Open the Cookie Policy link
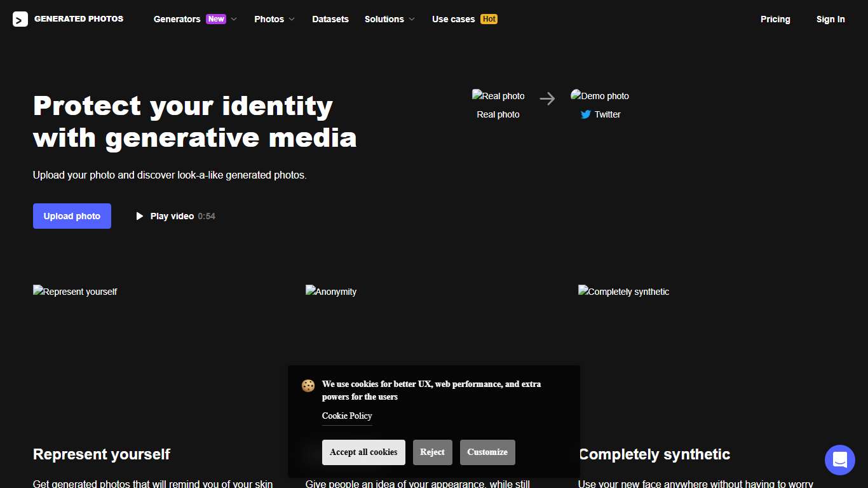 coord(347,416)
